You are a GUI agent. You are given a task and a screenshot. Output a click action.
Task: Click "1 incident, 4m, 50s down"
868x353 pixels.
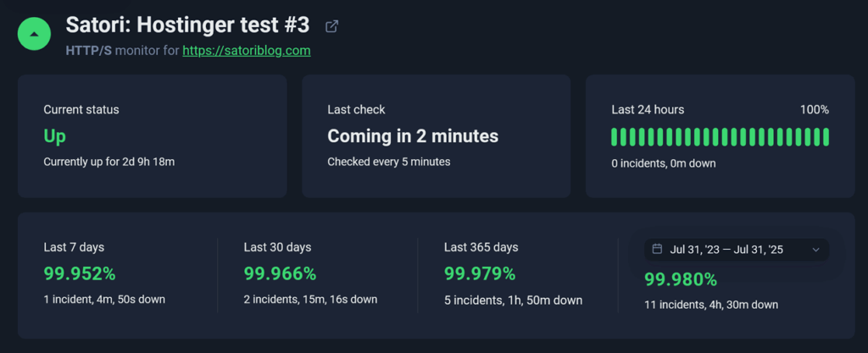click(x=104, y=300)
